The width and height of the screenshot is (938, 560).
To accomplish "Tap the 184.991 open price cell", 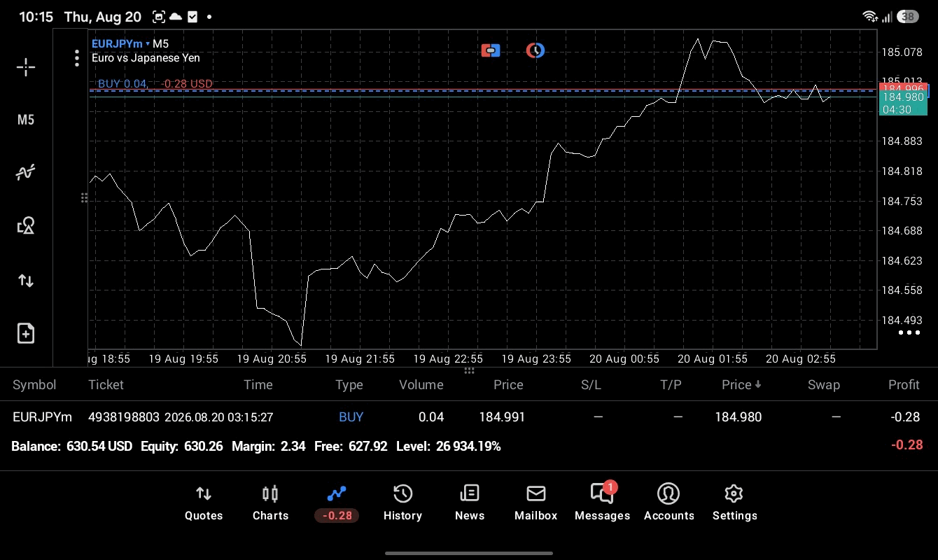I will point(502,417).
